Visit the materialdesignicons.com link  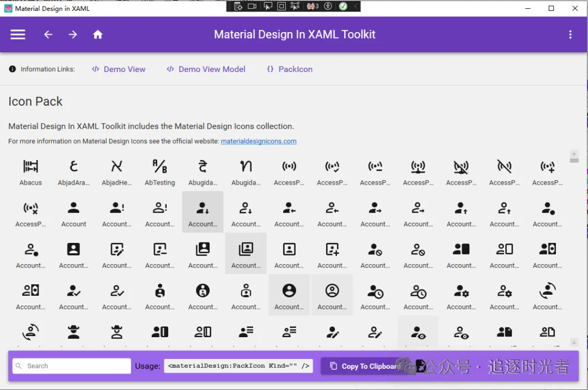click(x=259, y=141)
